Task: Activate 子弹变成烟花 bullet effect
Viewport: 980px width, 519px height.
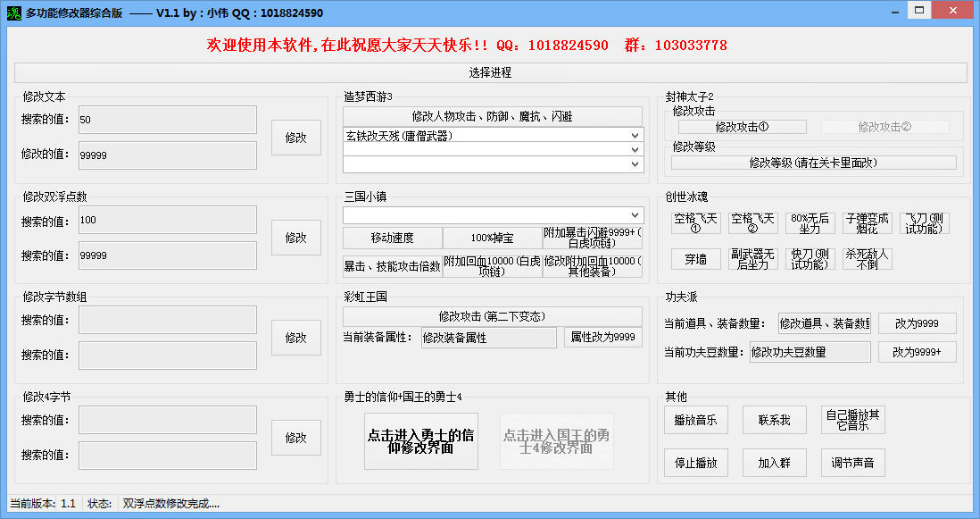Action: point(866,222)
